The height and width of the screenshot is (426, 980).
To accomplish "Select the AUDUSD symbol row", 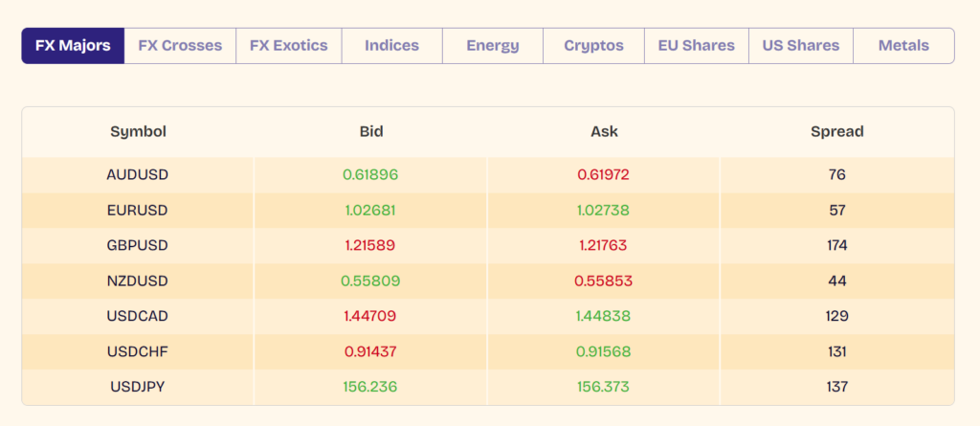I will (138, 175).
